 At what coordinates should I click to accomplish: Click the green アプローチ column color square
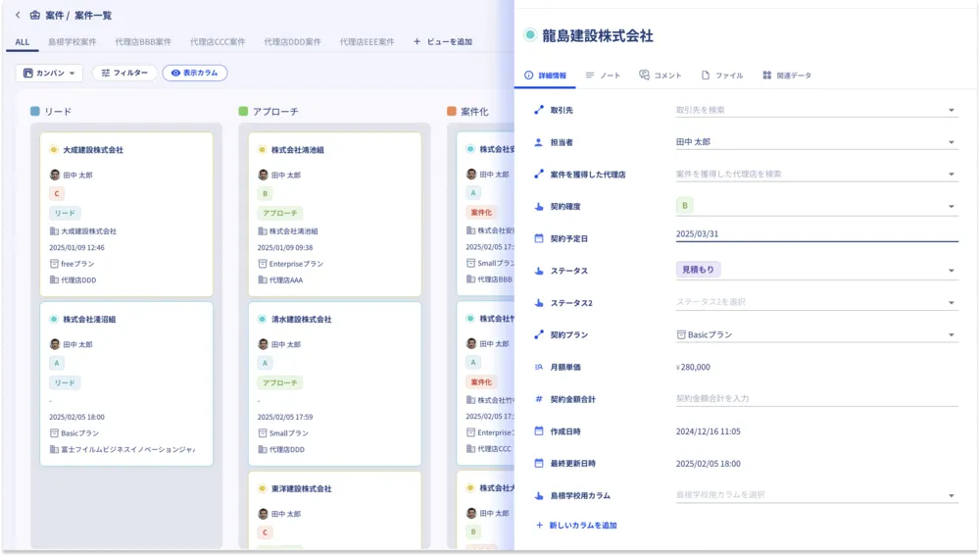(243, 112)
